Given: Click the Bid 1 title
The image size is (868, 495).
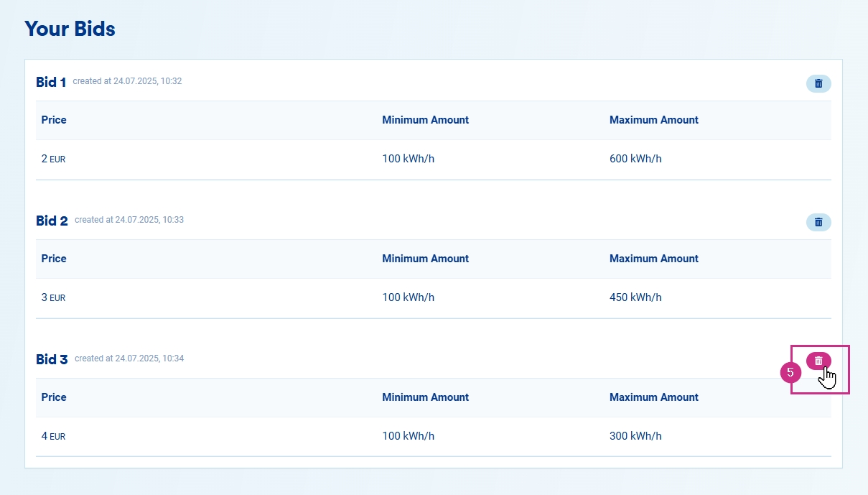Looking at the screenshot, I should pyautogui.click(x=51, y=82).
